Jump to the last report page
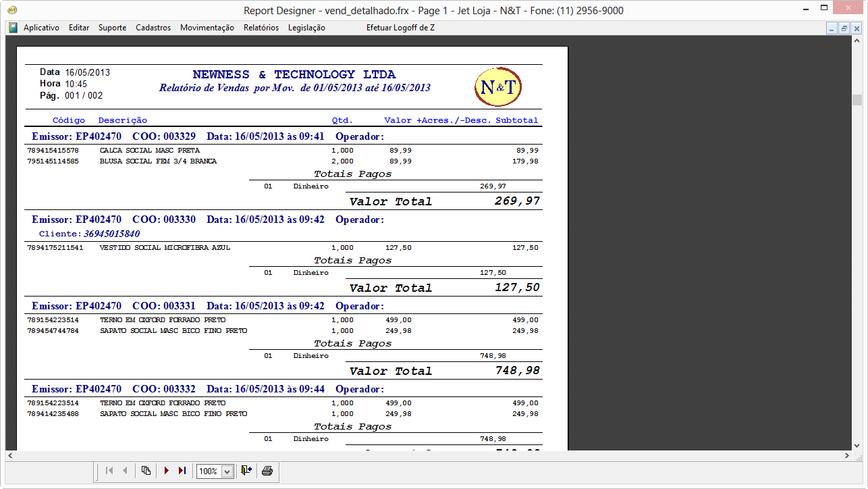Viewport: 868px width, 489px height. point(182,471)
